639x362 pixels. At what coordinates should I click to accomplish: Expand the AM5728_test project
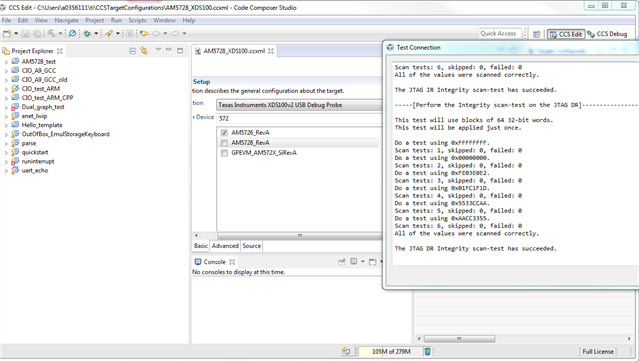pyautogui.click(x=6, y=62)
